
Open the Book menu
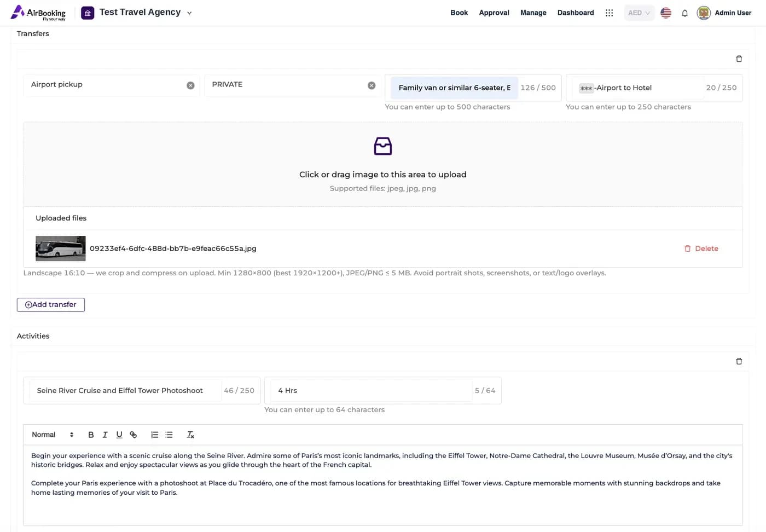(459, 13)
